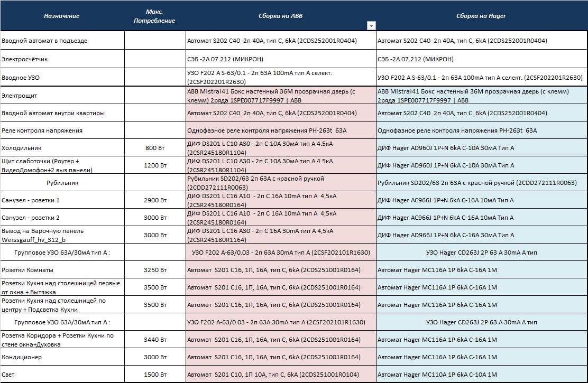
Task: Select Hager cell Автомат Hager MC110A 1P
Action: click(x=482, y=375)
